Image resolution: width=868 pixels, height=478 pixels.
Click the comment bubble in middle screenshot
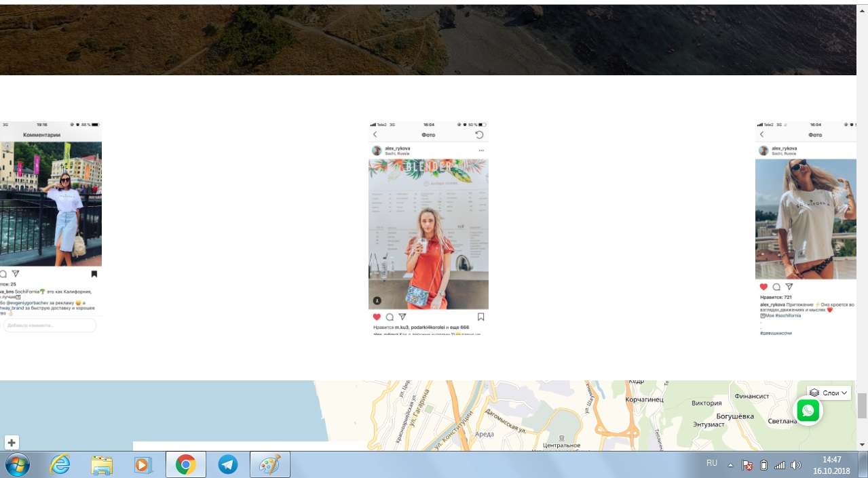click(x=390, y=317)
